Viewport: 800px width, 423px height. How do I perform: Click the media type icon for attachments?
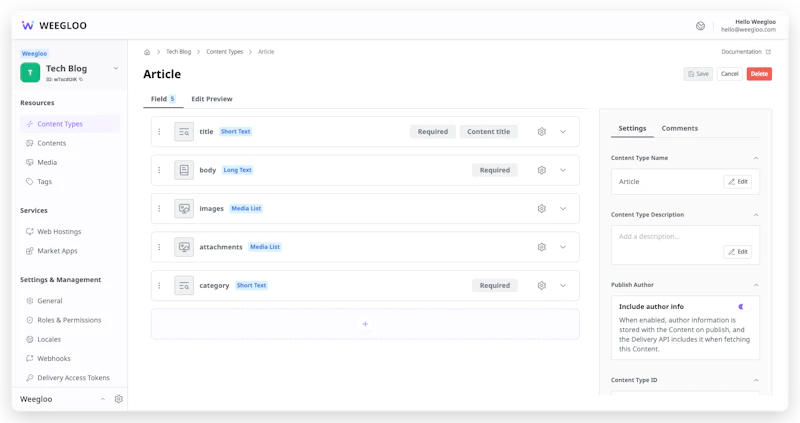[x=184, y=247]
